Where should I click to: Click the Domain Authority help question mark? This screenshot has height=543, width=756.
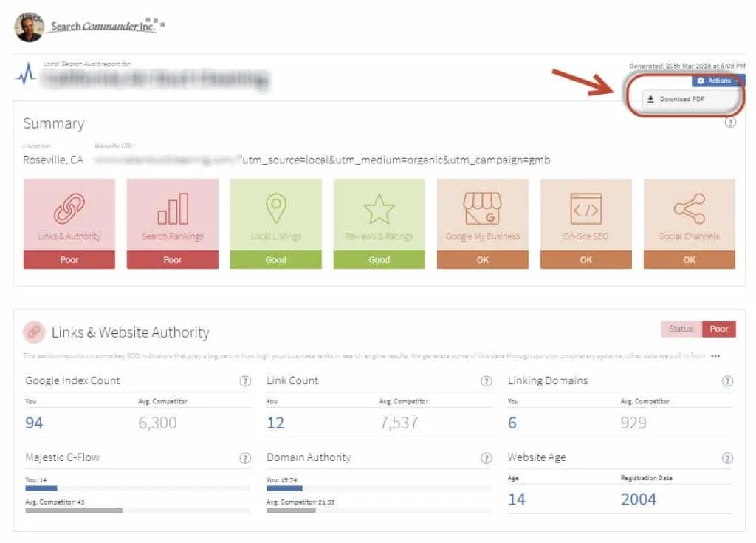point(487,458)
